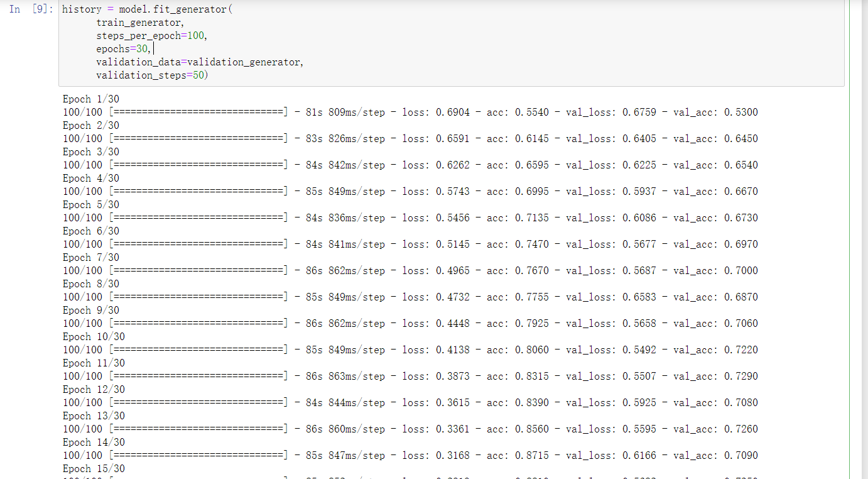868x479 pixels.
Task: Click the Epoch 10/30 output label
Action: point(94,337)
